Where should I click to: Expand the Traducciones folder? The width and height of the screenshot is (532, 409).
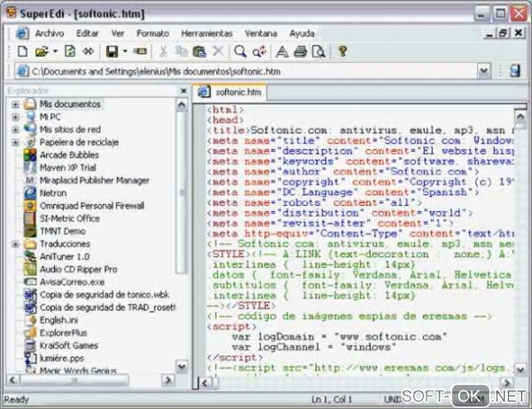point(15,244)
